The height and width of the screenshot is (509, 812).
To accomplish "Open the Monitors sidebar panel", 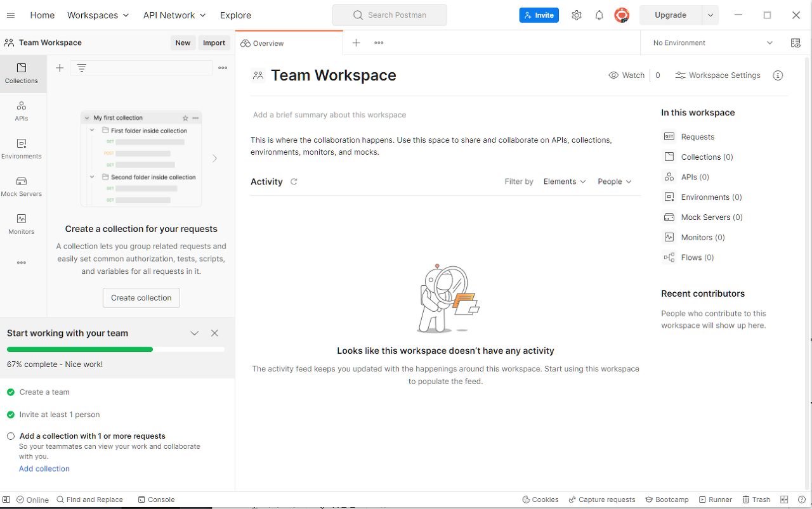I will click(x=22, y=224).
